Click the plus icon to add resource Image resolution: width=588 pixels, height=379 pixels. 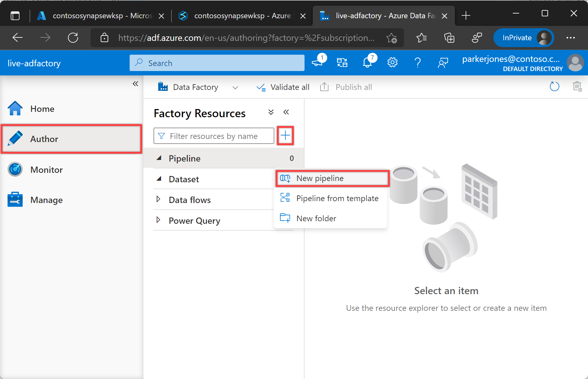(x=285, y=136)
